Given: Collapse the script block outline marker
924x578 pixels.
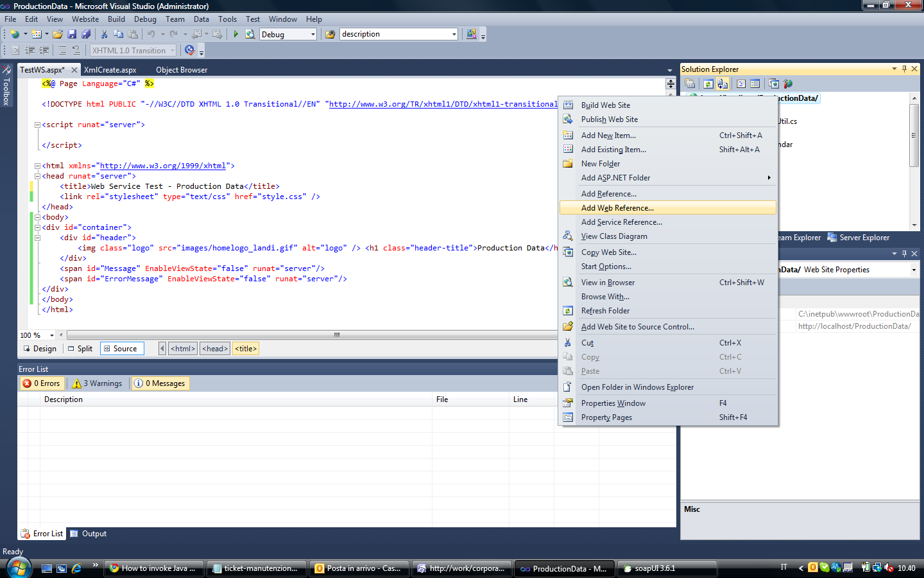Looking at the screenshot, I should 37,125.
